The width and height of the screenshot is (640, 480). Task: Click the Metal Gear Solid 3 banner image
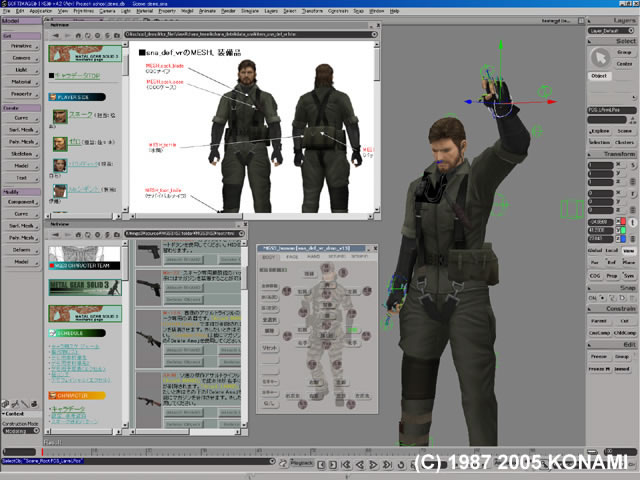click(85, 287)
